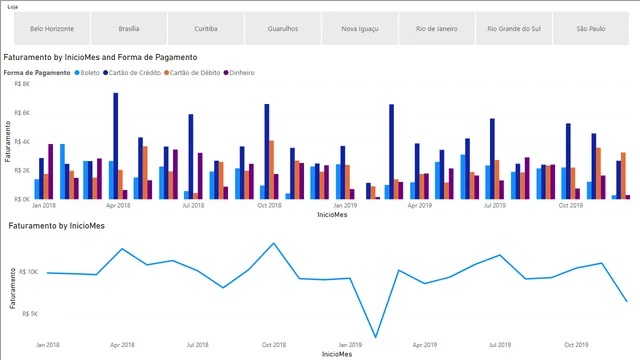Click the Cartão de Crédito legend dot
This screenshot has height=360, width=640.
[x=105, y=73]
